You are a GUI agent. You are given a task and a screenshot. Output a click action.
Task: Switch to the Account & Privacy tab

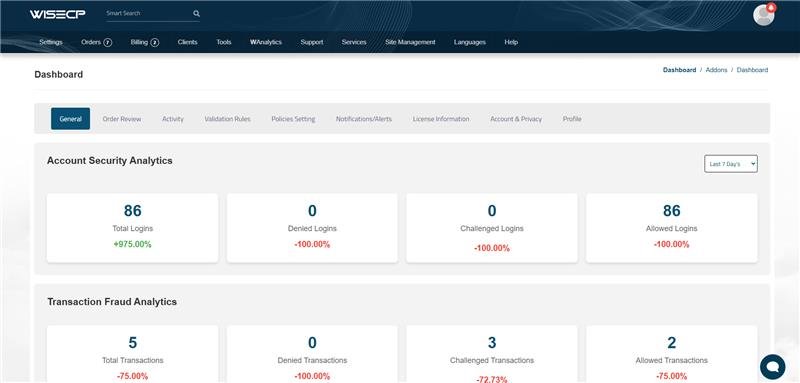click(516, 119)
